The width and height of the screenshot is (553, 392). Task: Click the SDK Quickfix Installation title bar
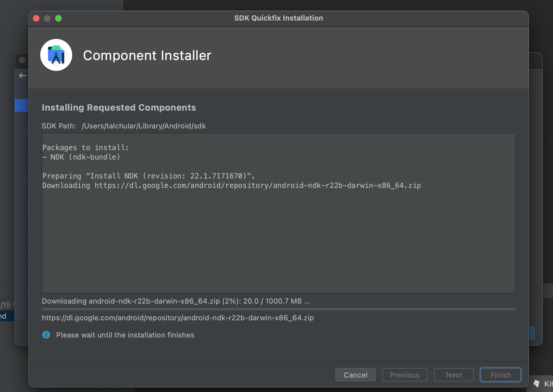(278, 18)
